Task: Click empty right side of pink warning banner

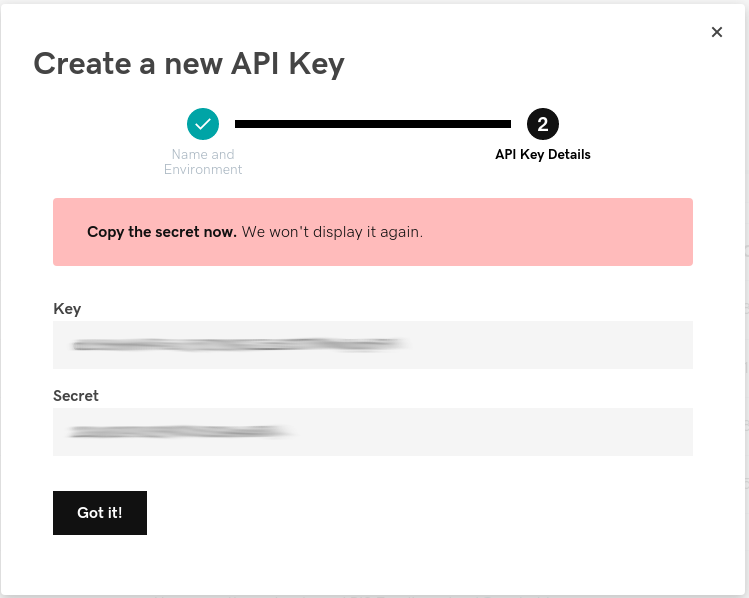Action: tap(580, 232)
